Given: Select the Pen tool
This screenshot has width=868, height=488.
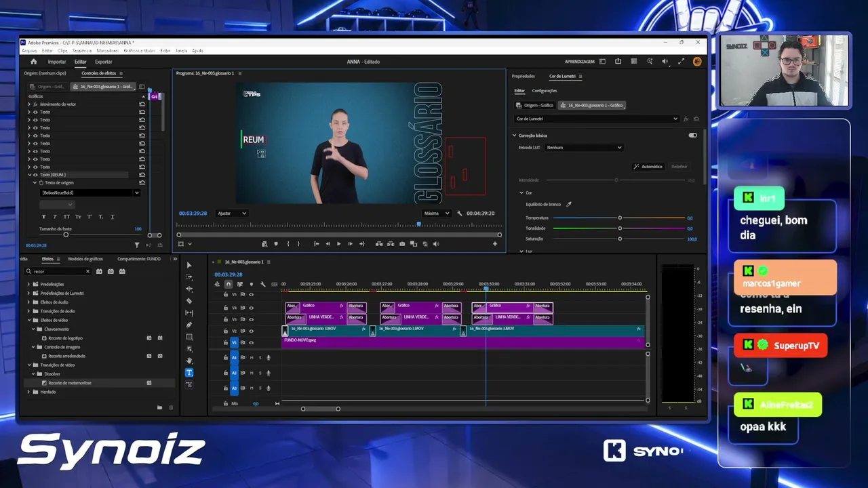Looking at the screenshot, I should tap(189, 325).
